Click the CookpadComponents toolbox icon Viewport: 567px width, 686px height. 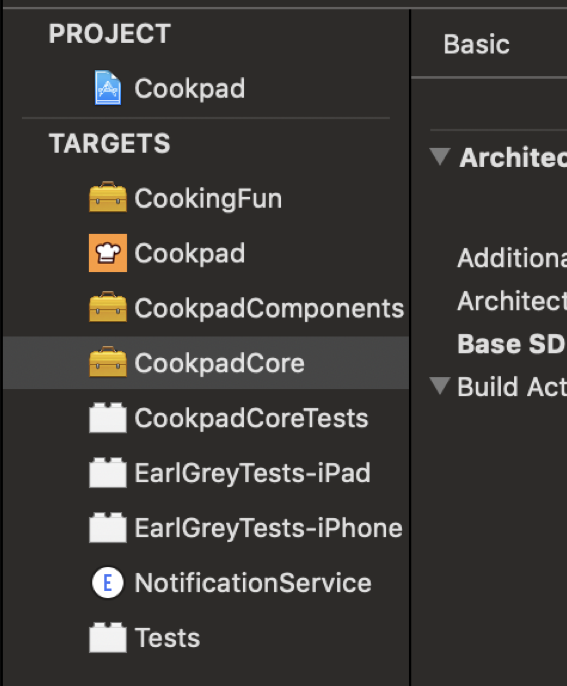pyautogui.click(x=108, y=307)
